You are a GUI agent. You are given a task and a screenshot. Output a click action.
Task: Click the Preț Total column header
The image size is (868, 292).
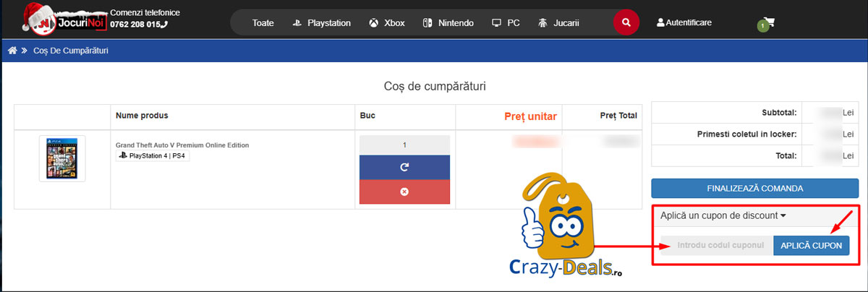point(618,116)
